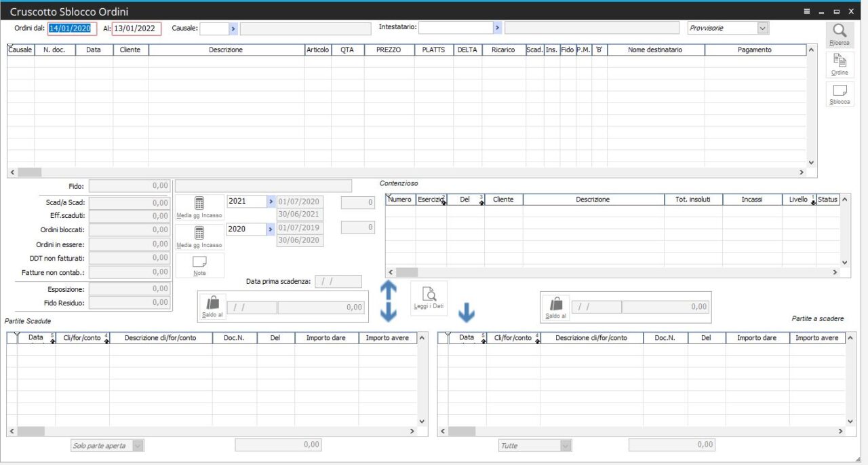Click the Ricerca magnifier search icon

pos(840,31)
